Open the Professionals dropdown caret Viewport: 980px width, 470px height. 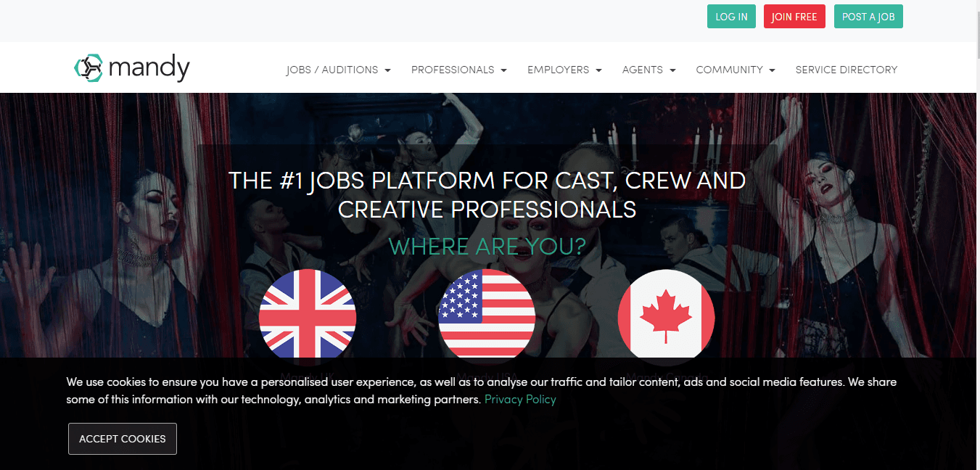pos(503,70)
